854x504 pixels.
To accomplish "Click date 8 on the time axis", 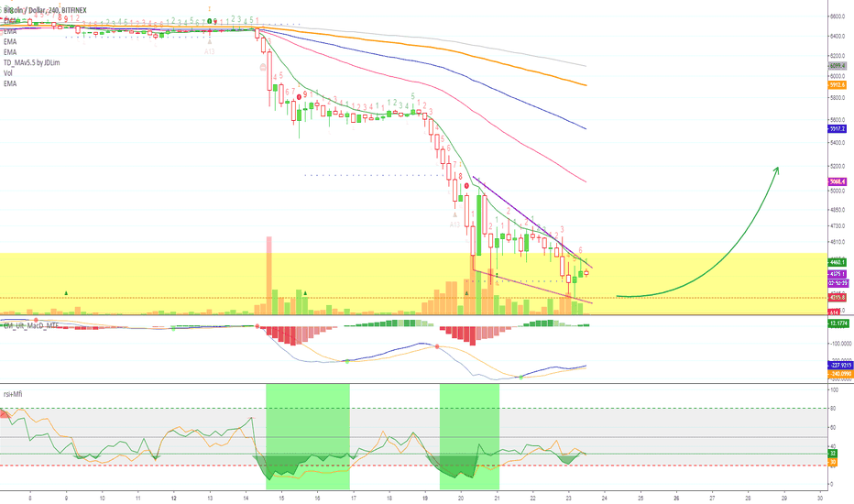I will pyautogui.click(x=30, y=498).
